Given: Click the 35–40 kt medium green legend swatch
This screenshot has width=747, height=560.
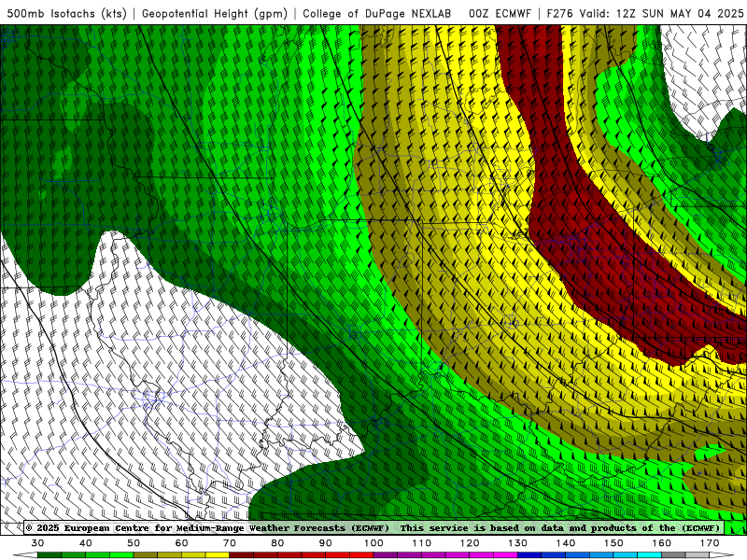Looking at the screenshot, I should [74, 555].
